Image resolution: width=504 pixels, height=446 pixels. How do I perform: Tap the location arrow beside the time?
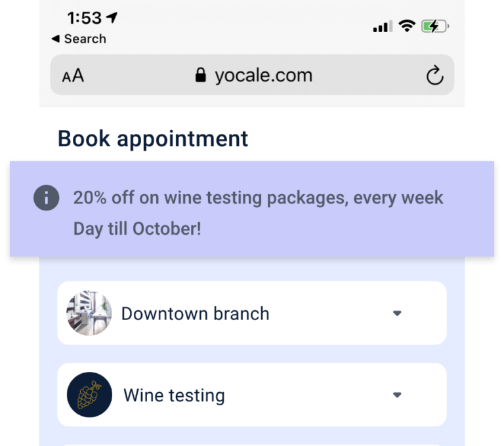[x=112, y=17]
